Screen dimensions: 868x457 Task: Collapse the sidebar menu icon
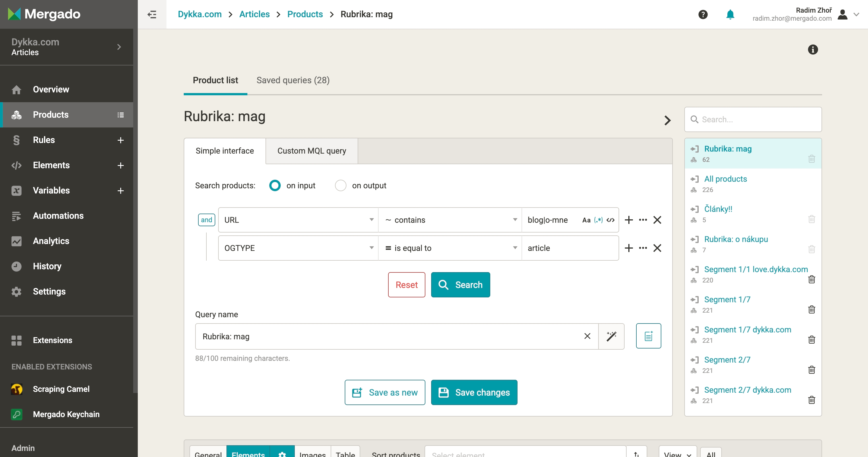coord(152,14)
